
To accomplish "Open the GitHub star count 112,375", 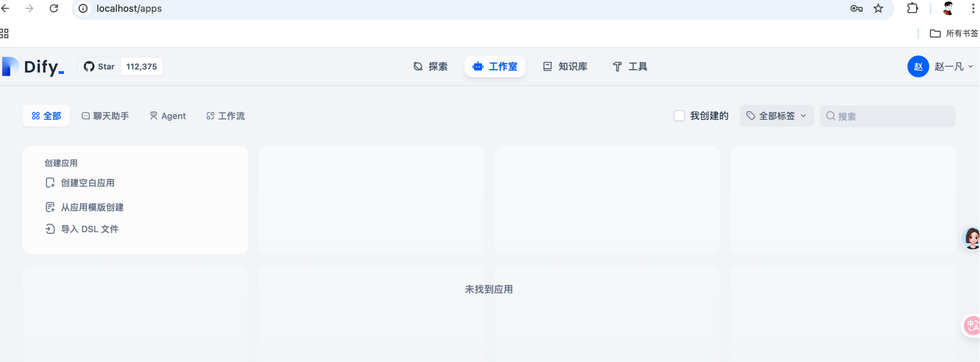I will point(142,67).
